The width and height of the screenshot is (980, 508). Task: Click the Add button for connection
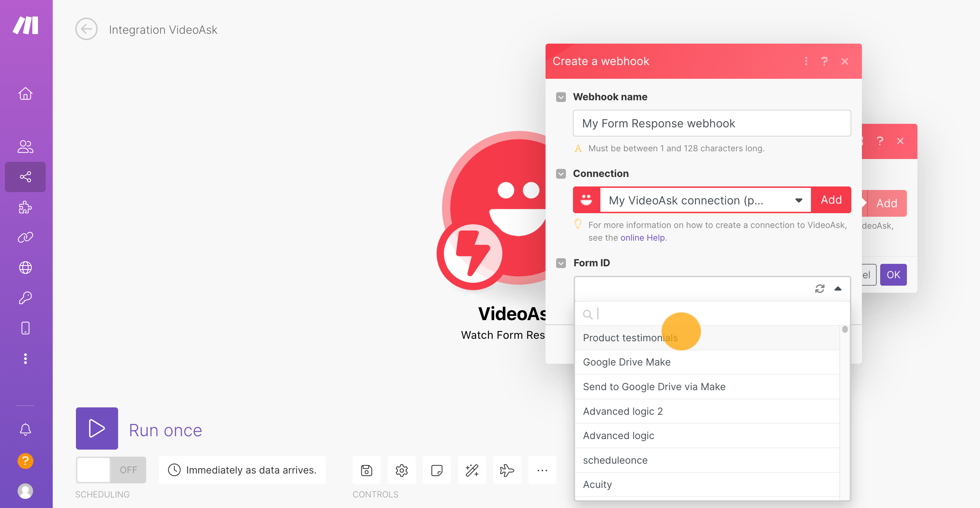coord(831,200)
